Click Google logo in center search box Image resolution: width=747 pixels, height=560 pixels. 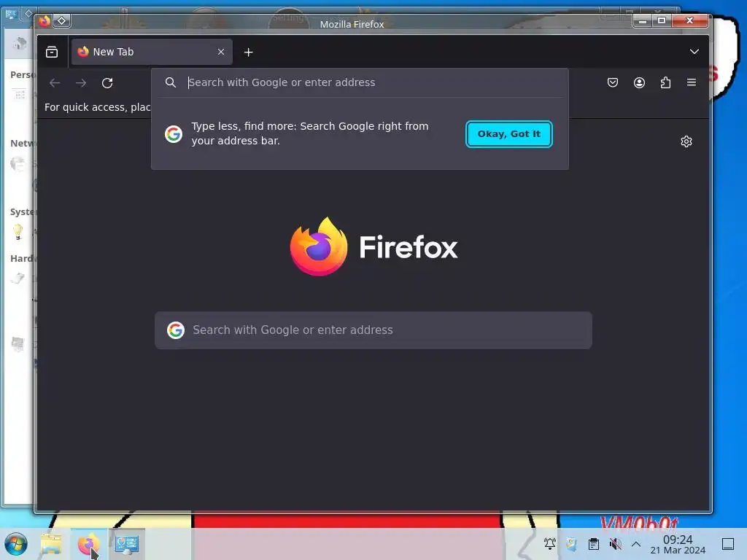click(175, 330)
